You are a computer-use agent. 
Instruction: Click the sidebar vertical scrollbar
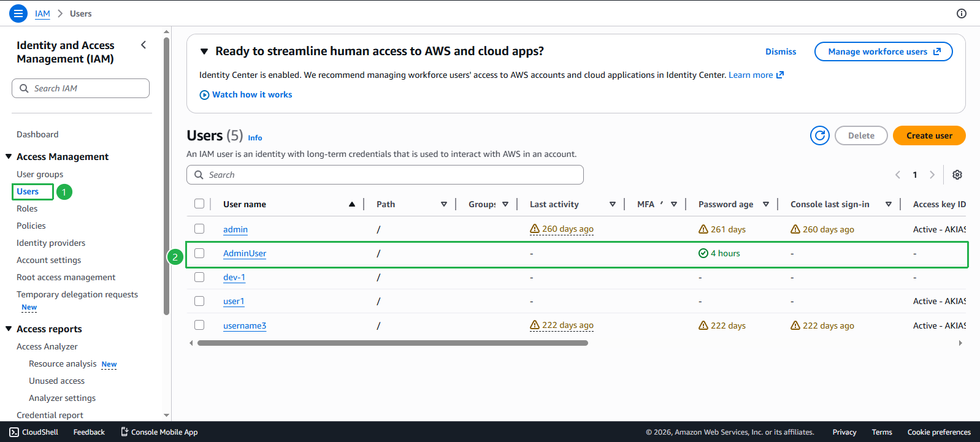tap(166, 176)
